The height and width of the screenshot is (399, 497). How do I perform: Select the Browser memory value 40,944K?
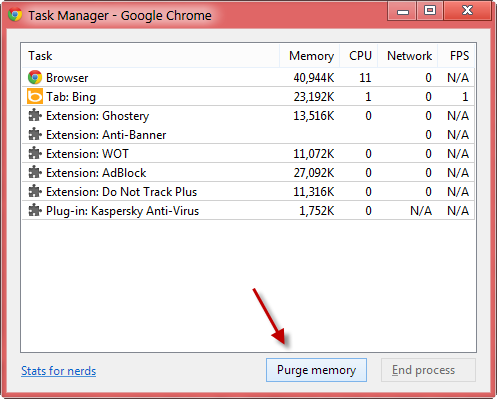point(314,78)
